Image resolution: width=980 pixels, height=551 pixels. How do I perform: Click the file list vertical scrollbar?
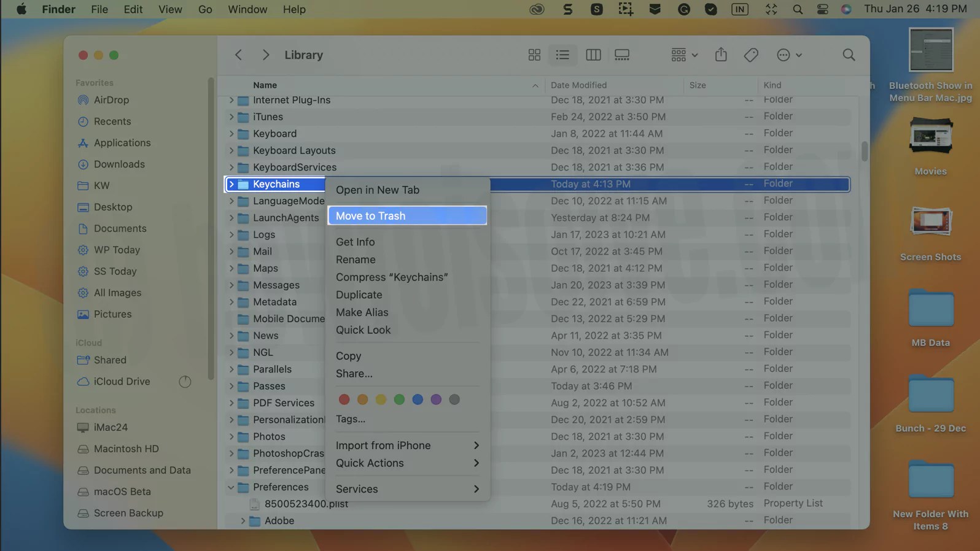click(x=865, y=152)
